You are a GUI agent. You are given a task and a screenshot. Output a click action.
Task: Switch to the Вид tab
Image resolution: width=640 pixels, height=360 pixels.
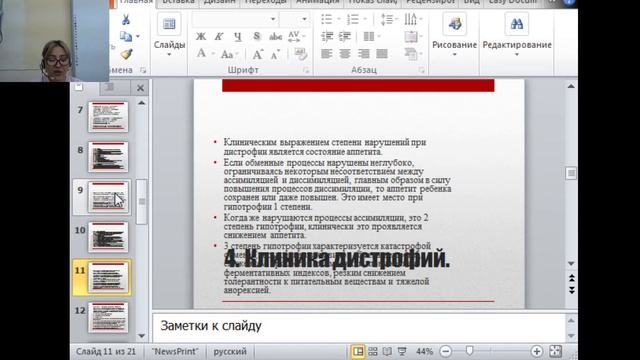(472, 2)
